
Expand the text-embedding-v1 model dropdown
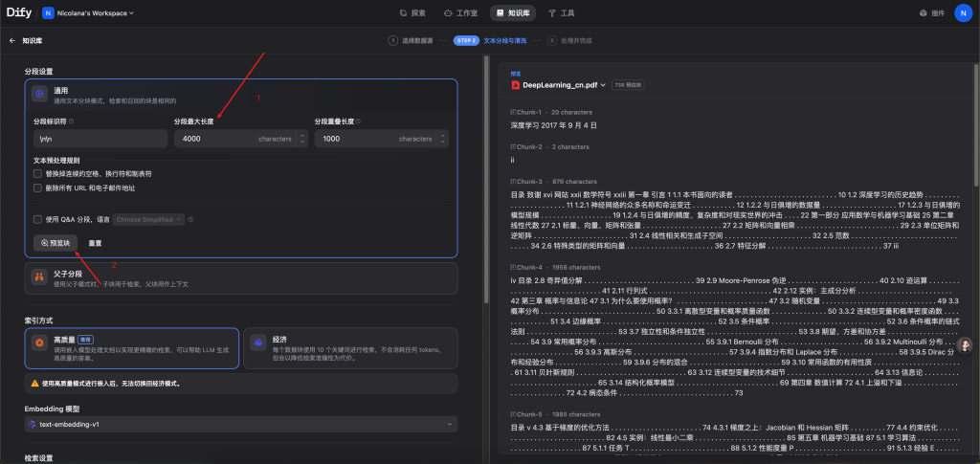(240, 424)
